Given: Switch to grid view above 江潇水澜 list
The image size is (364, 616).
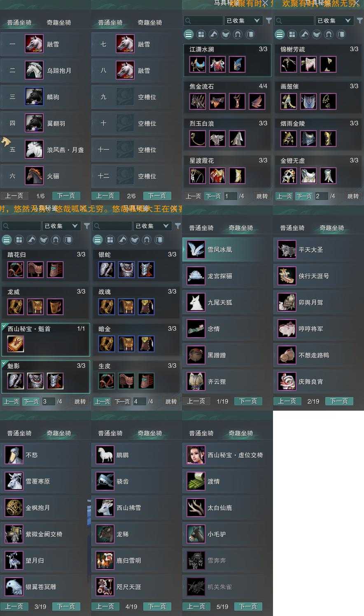Looking at the screenshot, I should (x=201, y=34).
